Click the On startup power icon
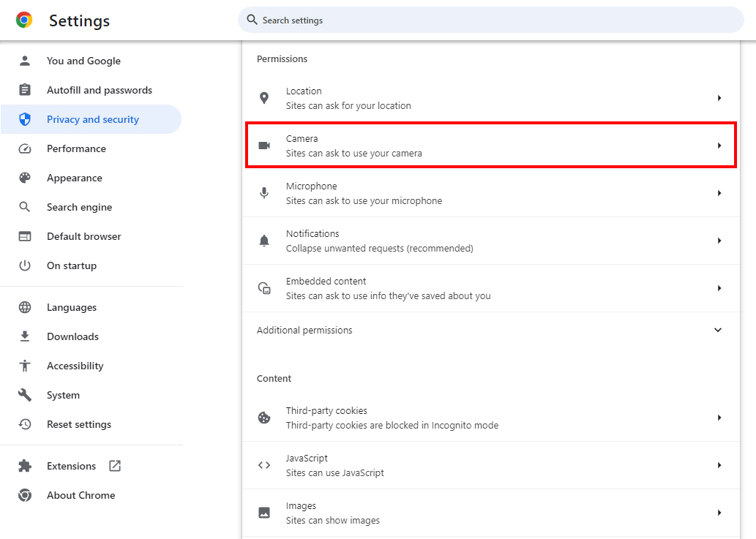Image resolution: width=756 pixels, height=539 pixels. coord(25,265)
